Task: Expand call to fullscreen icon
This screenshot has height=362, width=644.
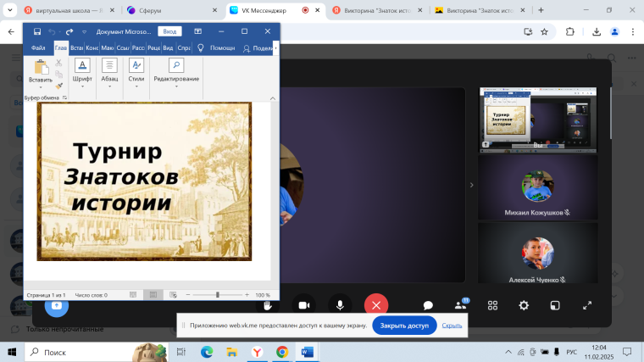Action: pyautogui.click(x=587, y=305)
